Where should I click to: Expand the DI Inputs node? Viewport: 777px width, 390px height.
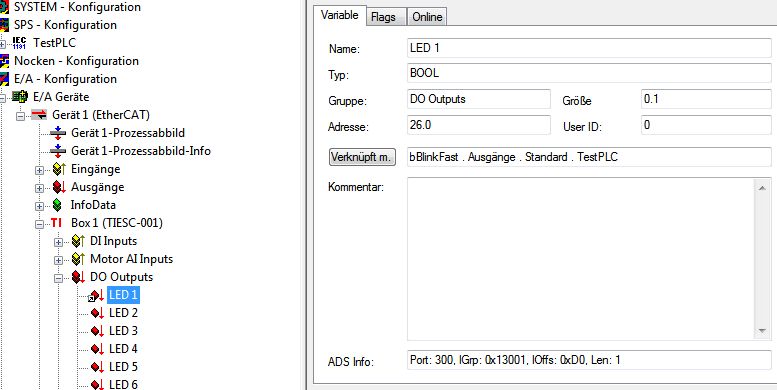pos(58,242)
